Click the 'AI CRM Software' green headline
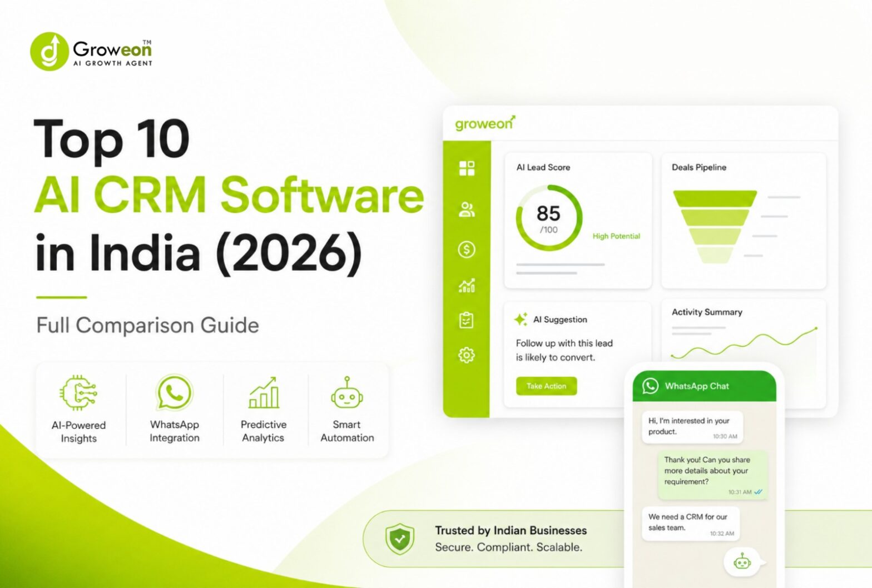Screen dimensions: 872x588 pos(229,195)
